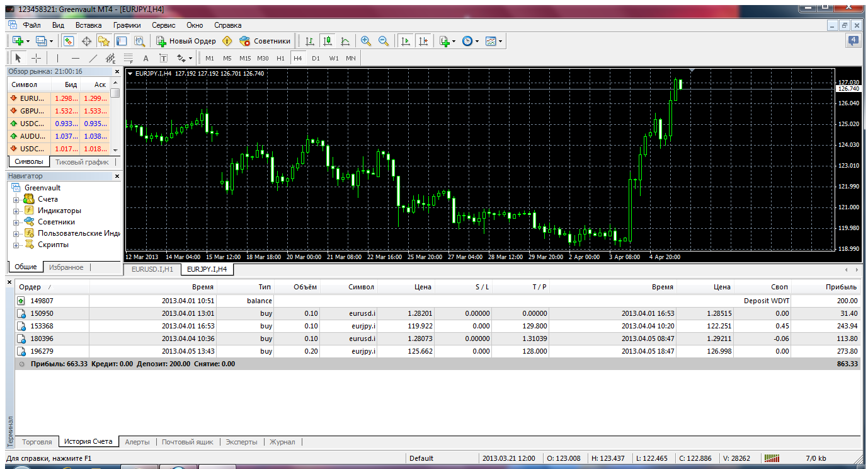Expand the Счета tree node

[x=16, y=199]
